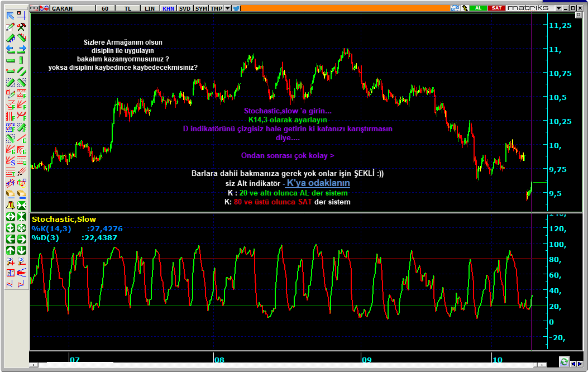Viewport: 588px width, 372px height.
Task: Select the arrow pointer tool
Action: [x=10, y=16]
